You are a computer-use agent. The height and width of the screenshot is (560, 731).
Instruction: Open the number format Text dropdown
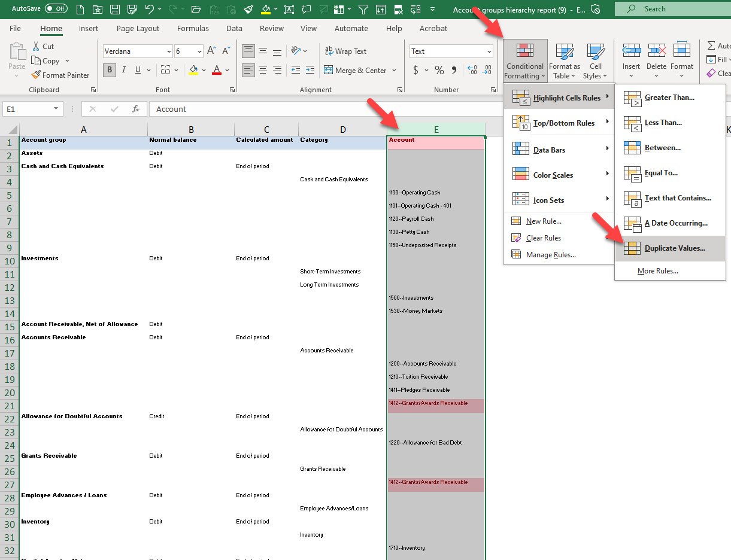click(489, 52)
